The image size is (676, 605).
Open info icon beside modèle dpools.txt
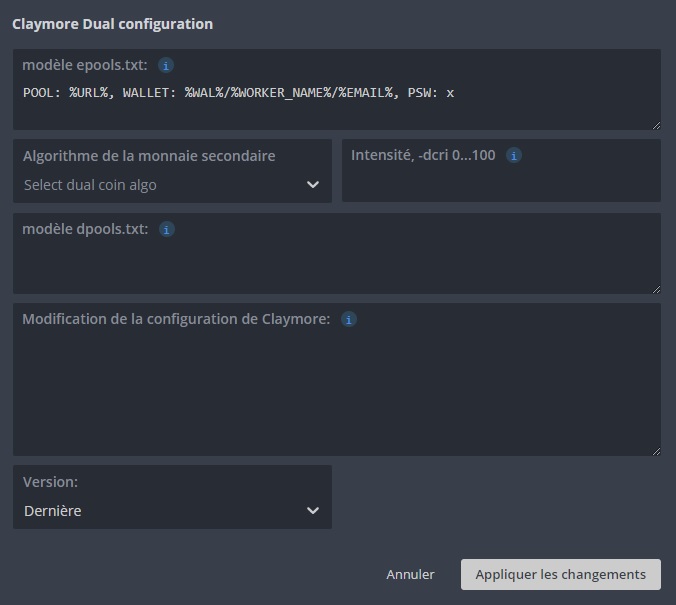pos(166,229)
